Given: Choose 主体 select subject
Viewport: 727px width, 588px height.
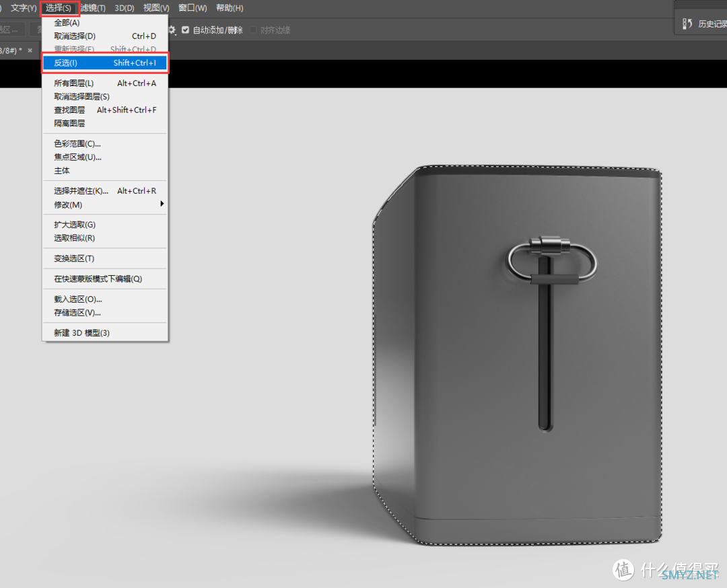Looking at the screenshot, I should coord(105,170).
